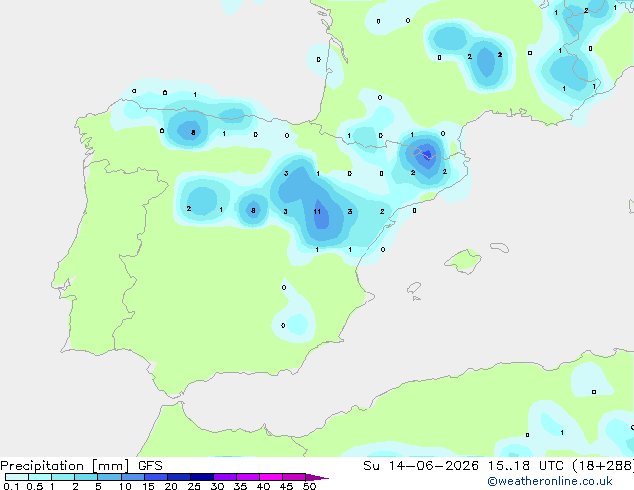This screenshot has height=490, width=634.
Task: Select the 30–35 mm purple legend swatch
Action: point(224,477)
